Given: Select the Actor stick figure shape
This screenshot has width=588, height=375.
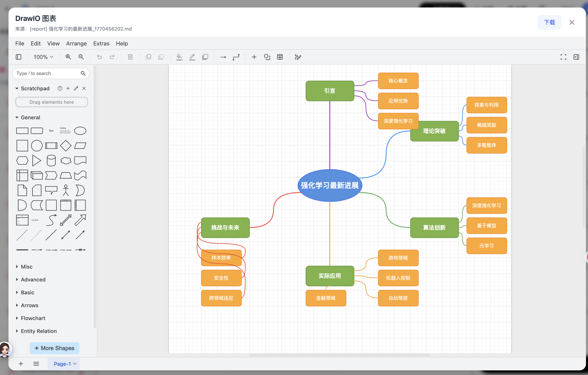Looking at the screenshot, I should pos(66,190).
